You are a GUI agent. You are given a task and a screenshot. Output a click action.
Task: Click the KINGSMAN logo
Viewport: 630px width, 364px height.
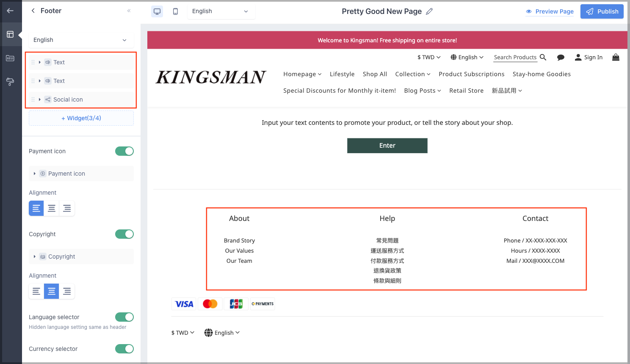point(211,77)
